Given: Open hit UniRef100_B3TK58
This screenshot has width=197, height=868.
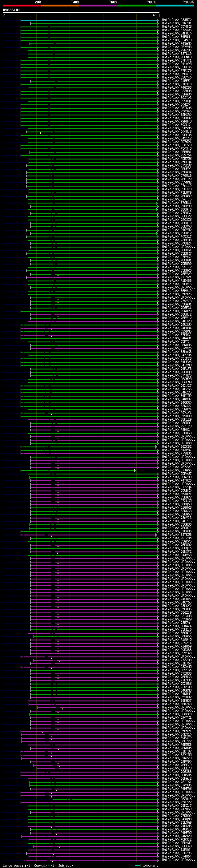Looking at the screenshot, I should click(x=177, y=535).
